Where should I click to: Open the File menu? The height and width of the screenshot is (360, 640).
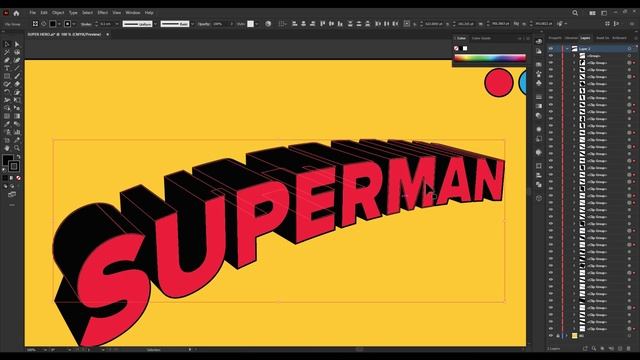[x=33, y=13]
